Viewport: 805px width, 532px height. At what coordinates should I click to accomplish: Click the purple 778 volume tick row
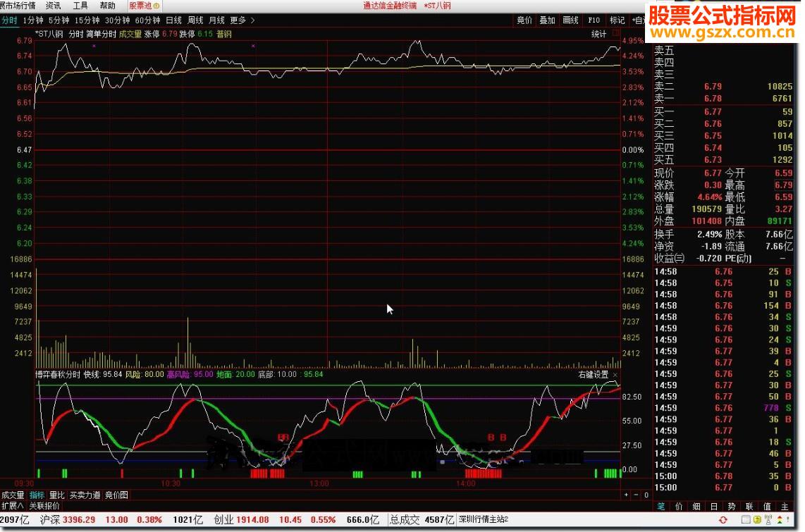click(723, 408)
